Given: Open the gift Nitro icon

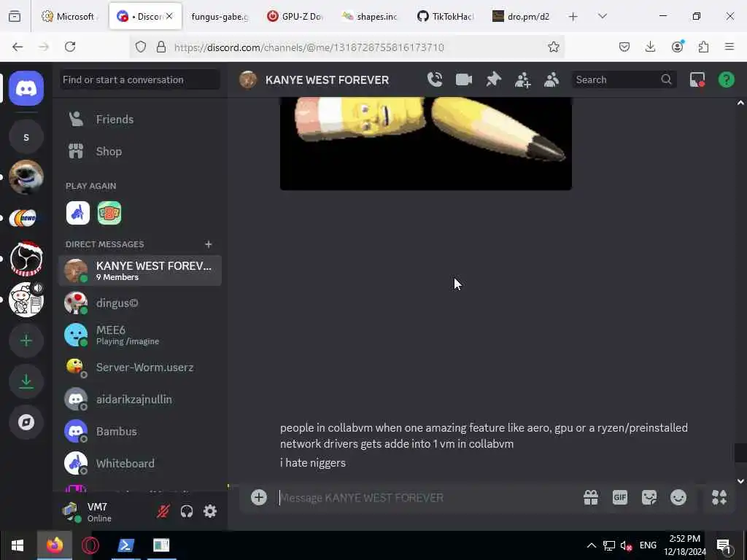Looking at the screenshot, I should tap(591, 497).
